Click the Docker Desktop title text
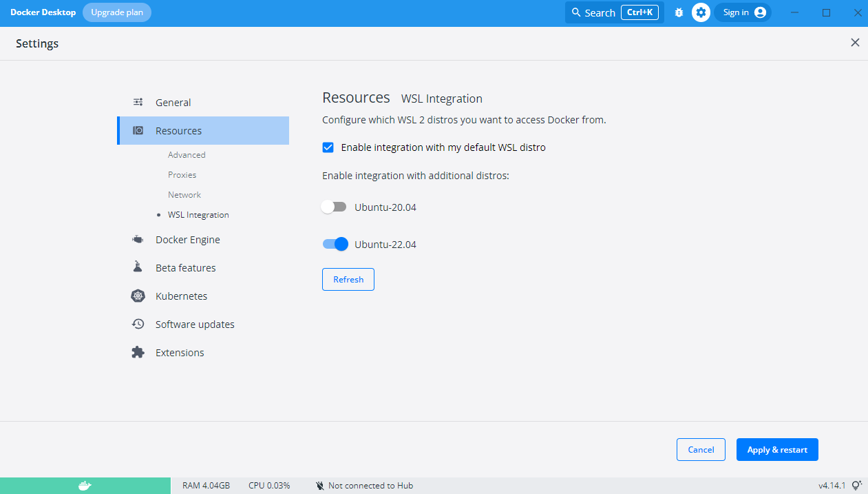The image size is (868, 494). 43,12
